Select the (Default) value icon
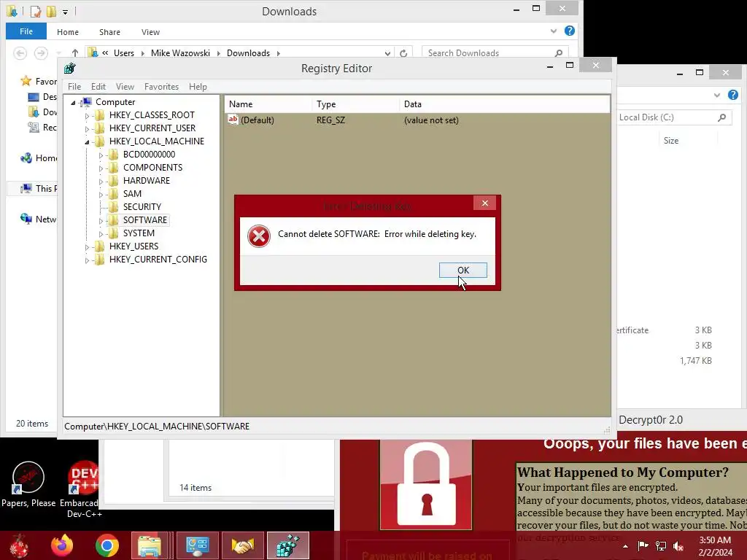The height and width of the screenshot is (560, 747). pos(233,120)
